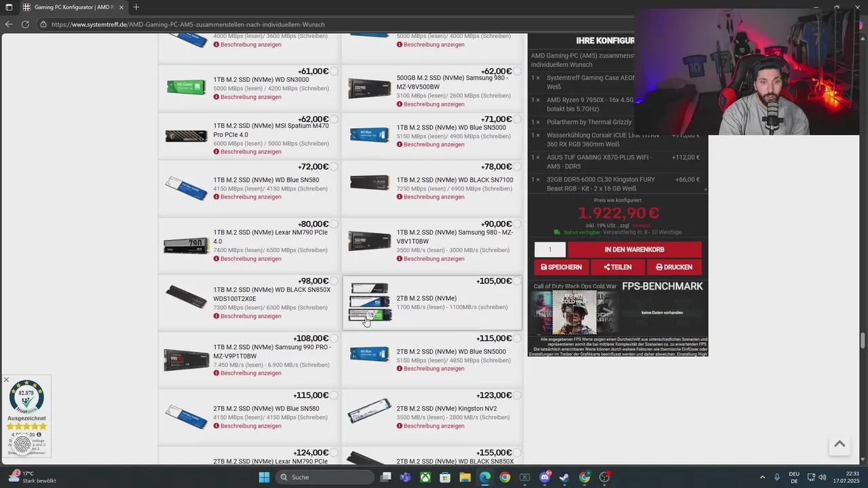The height and width of the screenshot is (488, 868).
Task: Open Discord from taskbar
Action: (545, 477)
